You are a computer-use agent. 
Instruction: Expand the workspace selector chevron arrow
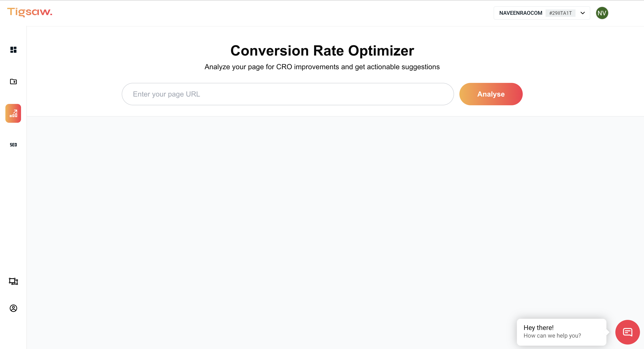(x=582, y=13)
